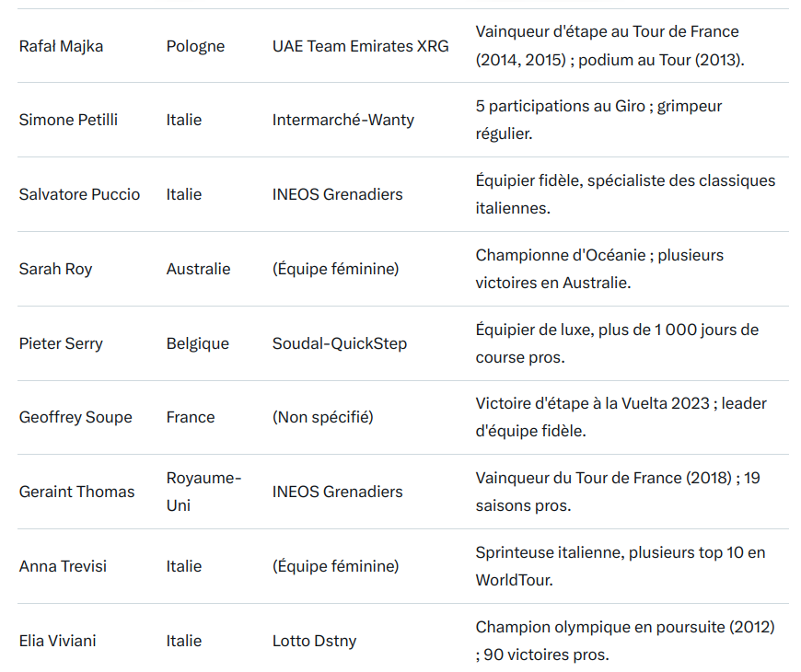
Task: Click the Soudal-QuickStep team cell
Action: tap(339, 343)
